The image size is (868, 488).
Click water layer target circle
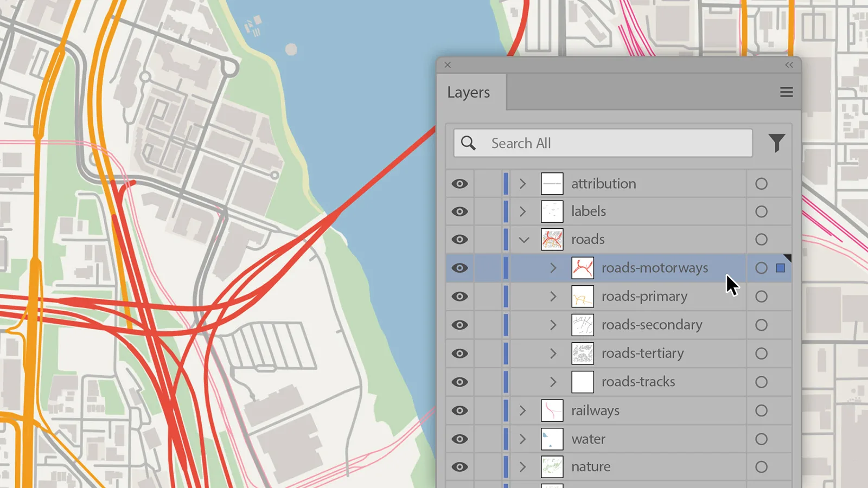(761, 439)
